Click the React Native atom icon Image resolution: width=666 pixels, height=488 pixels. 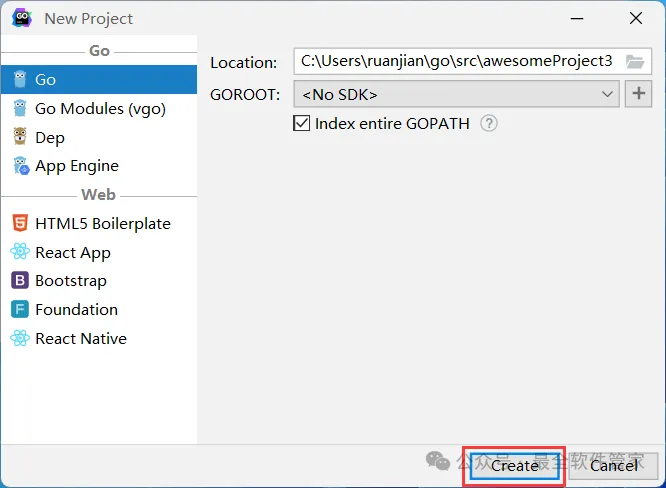coord(20,338)
